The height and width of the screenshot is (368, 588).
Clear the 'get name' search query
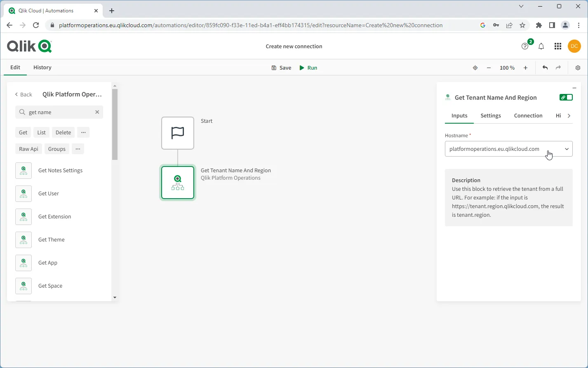click(97, 112)
